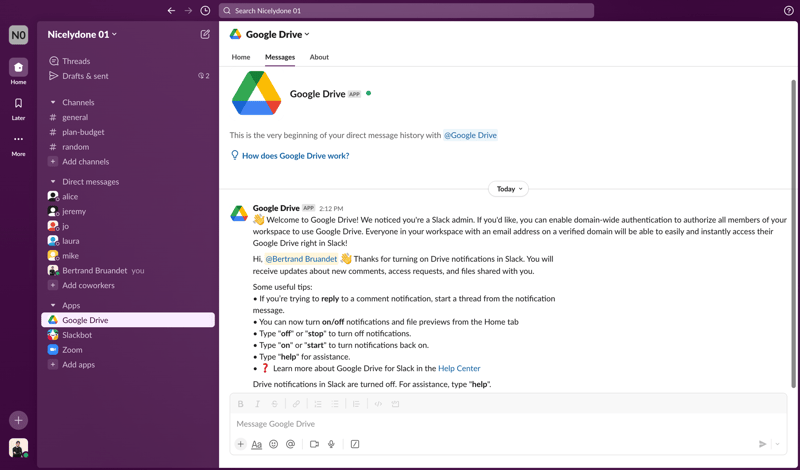
Task: Open Later bookmarks in the left rail
Action: 18,108
